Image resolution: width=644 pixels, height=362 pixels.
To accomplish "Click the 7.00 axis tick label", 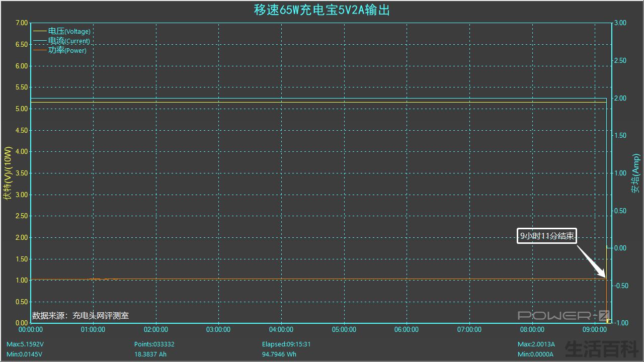I will pos(22,23).
